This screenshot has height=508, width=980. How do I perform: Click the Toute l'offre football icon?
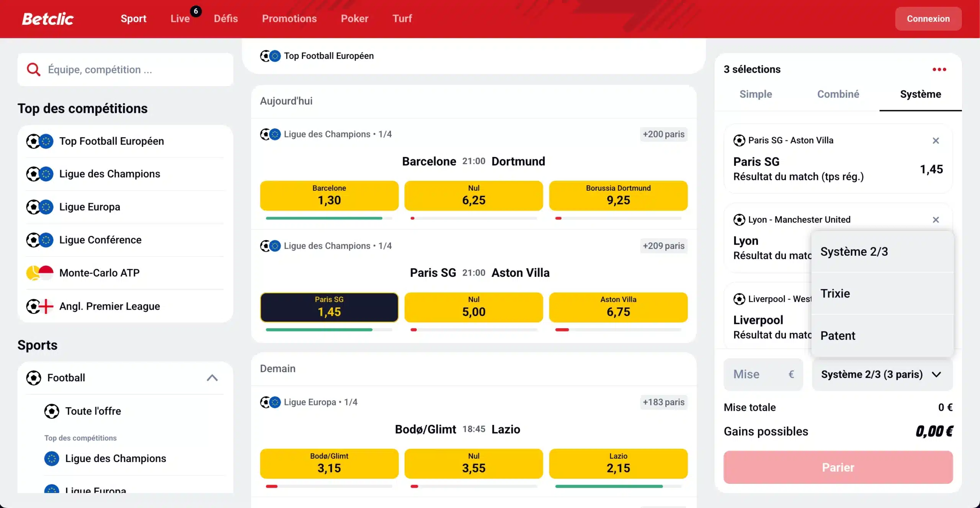52,411
